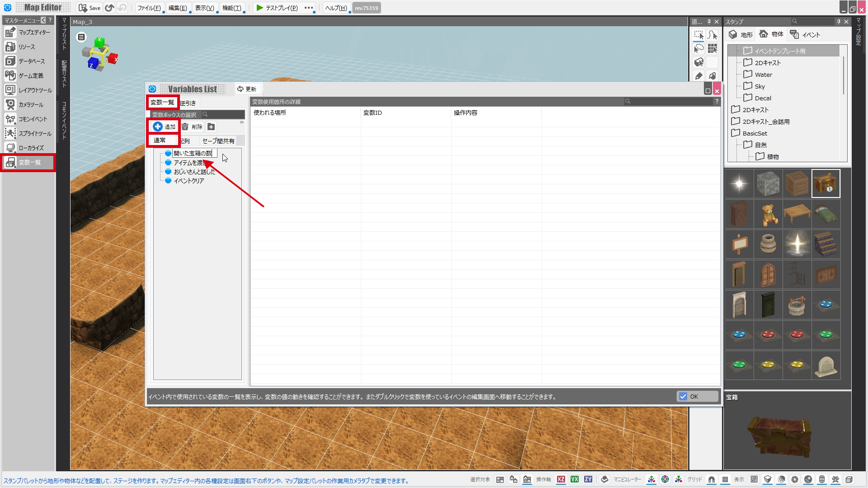
Task: Open the viewport hamburger menu
Action: [x=81, y=37]
